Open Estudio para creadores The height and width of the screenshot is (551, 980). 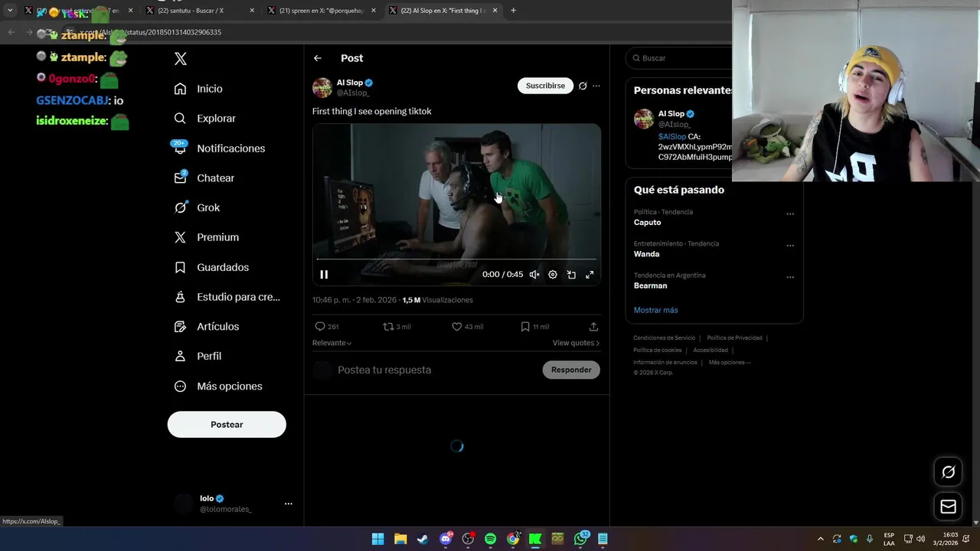[227, 297]
